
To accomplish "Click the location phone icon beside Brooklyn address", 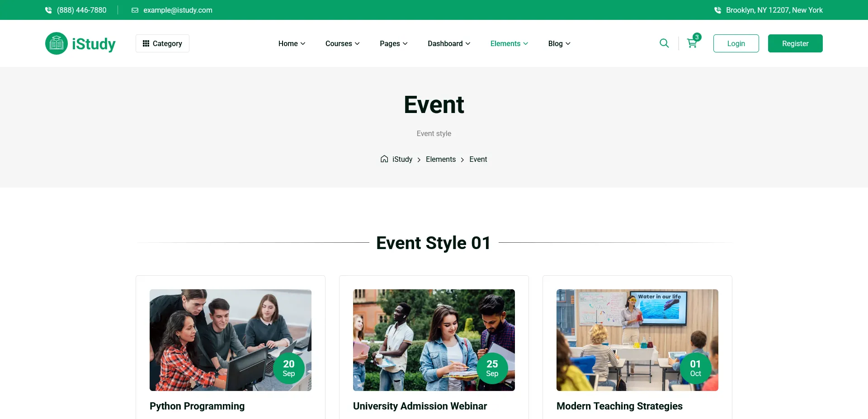I will tap(717, 10).
